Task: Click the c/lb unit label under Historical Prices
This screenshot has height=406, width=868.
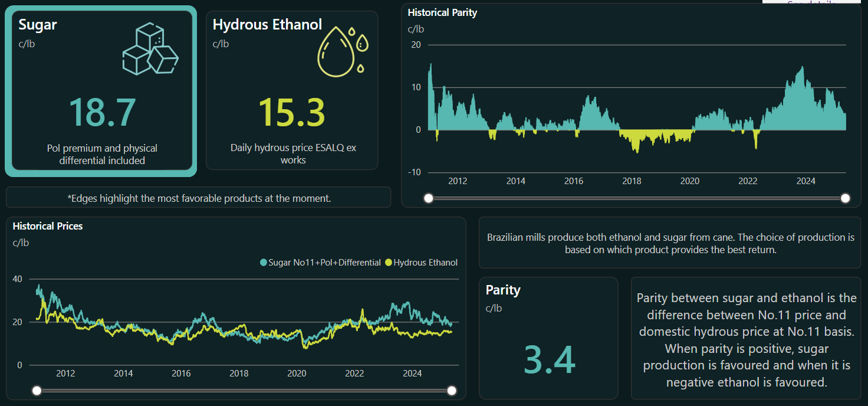Action: click(21, 243)
